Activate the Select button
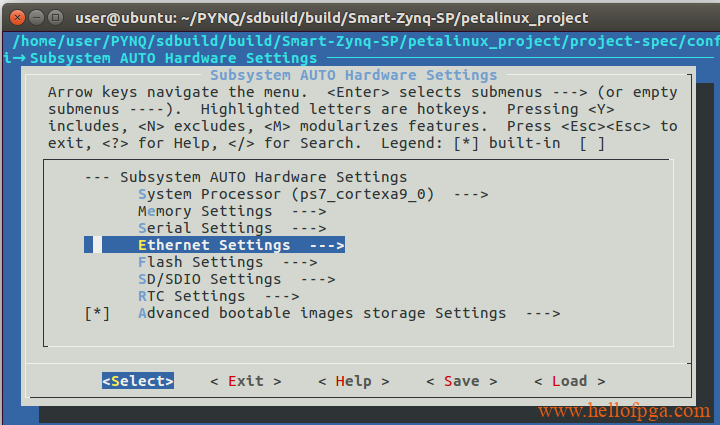The image size is (720, 425). click(x=138, y=381)
